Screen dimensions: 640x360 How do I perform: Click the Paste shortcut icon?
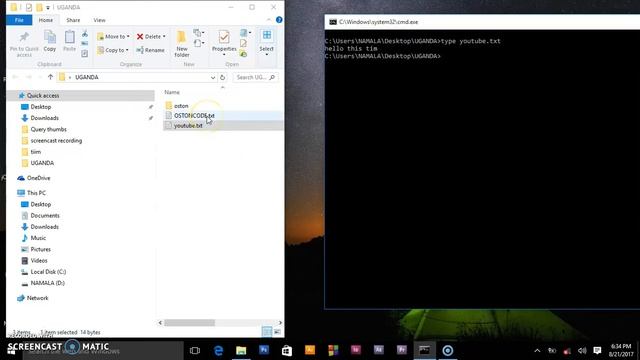pyautogui.click(x=84, y=53)
